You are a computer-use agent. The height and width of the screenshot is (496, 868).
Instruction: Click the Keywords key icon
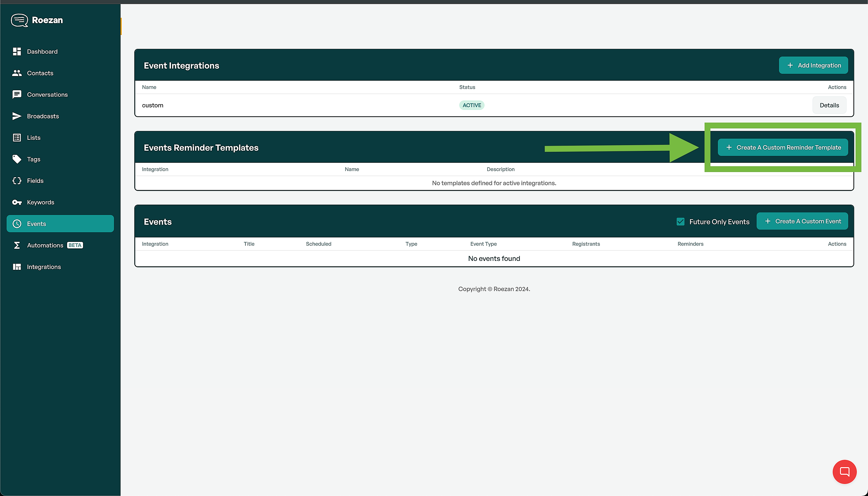(x=17, y=202)
